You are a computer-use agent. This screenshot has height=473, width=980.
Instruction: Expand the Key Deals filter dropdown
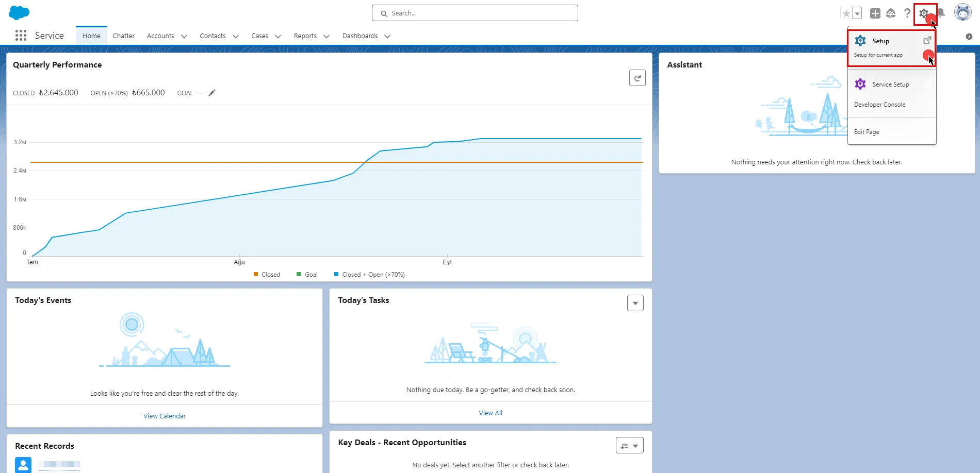pyautogui.click(x=636, y=445)
